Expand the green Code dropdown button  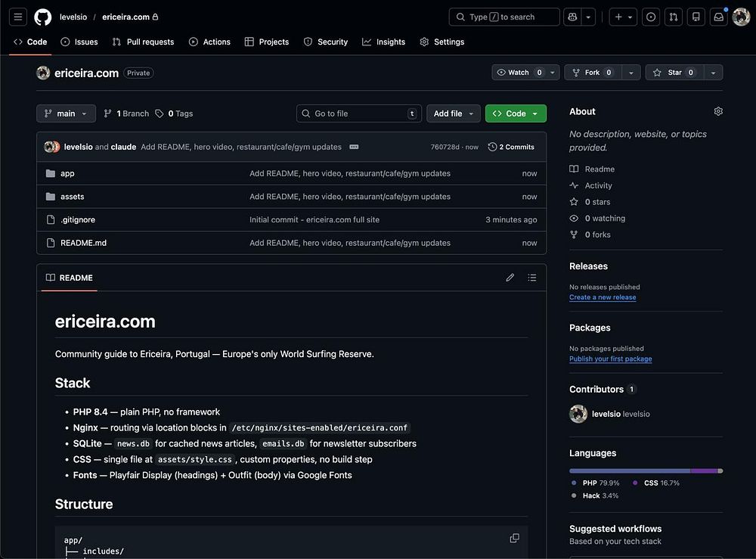point(516,113)
